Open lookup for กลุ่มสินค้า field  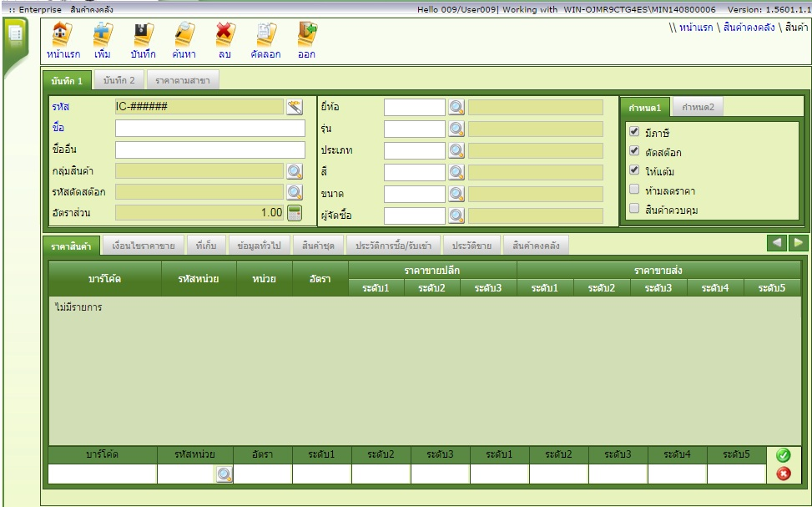295,171
